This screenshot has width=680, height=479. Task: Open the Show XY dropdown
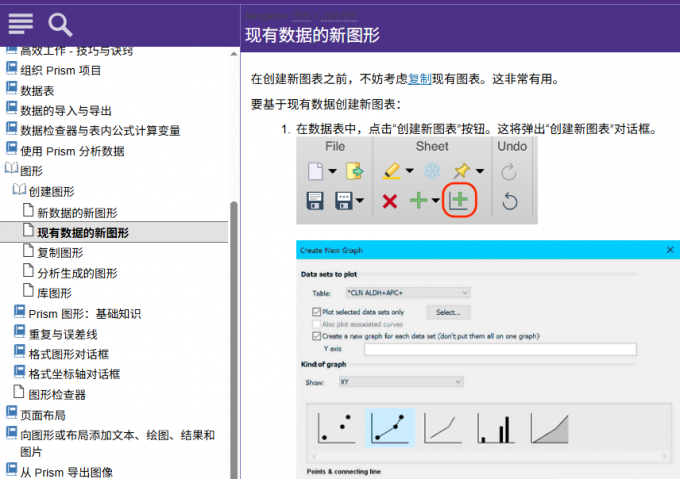[401, 382]
